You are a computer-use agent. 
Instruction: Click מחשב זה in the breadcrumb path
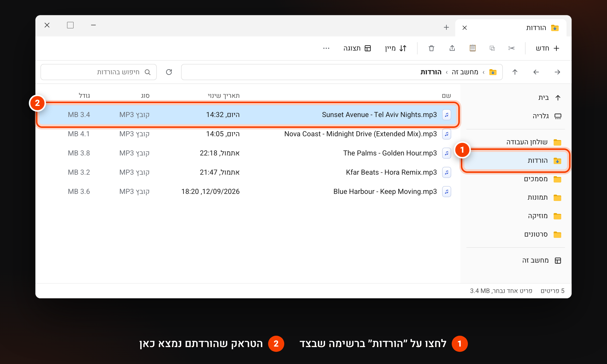(465, 72)
